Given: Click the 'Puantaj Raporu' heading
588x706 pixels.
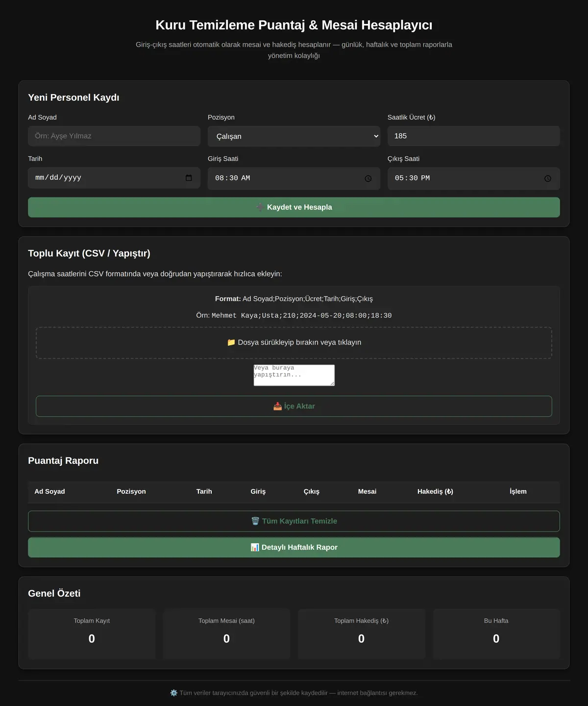Looking at the screenshot, I should [x=63, y=461].
